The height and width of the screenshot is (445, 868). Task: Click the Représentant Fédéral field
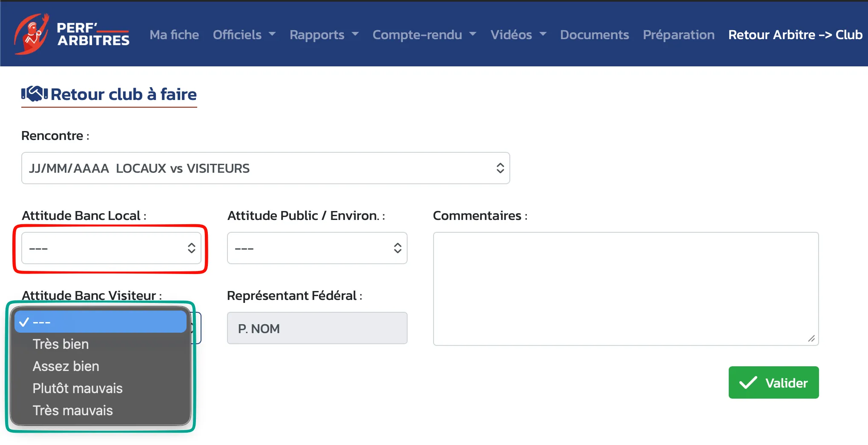317,328
